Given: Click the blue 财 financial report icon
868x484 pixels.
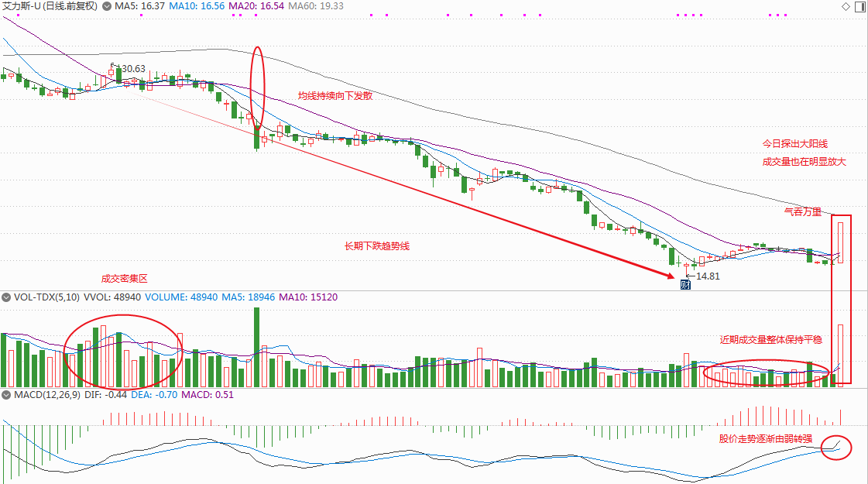Looking at the screenshot, I should click(685, 285).
